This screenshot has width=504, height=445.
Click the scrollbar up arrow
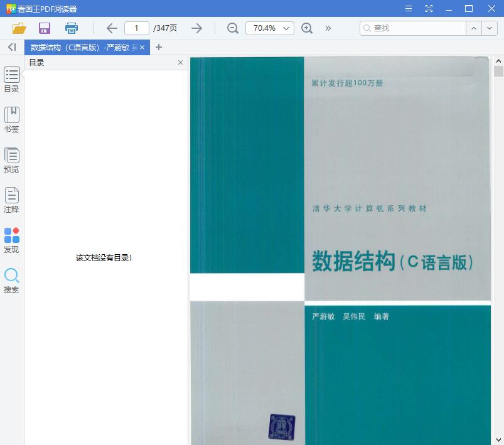click(x=498, y=61)
